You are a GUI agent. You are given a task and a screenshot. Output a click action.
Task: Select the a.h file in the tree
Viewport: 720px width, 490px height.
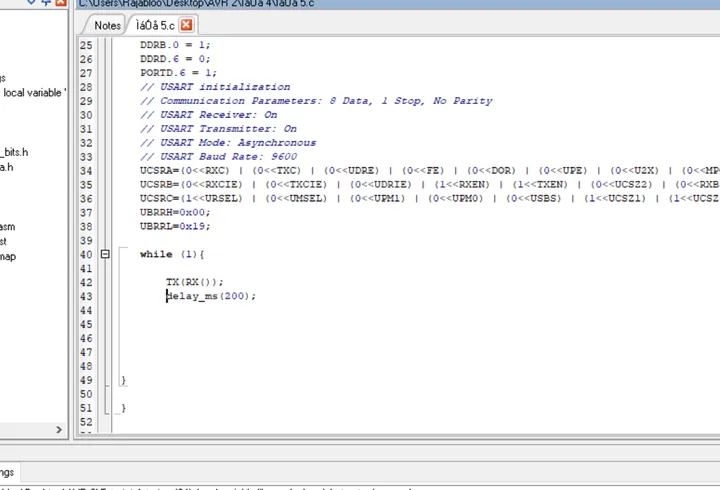point(6,167)
